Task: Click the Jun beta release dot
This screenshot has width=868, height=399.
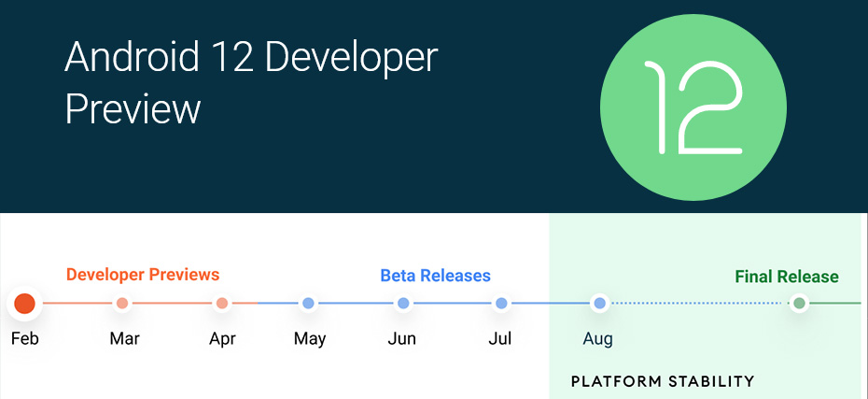Action: (x=403, y=303)
